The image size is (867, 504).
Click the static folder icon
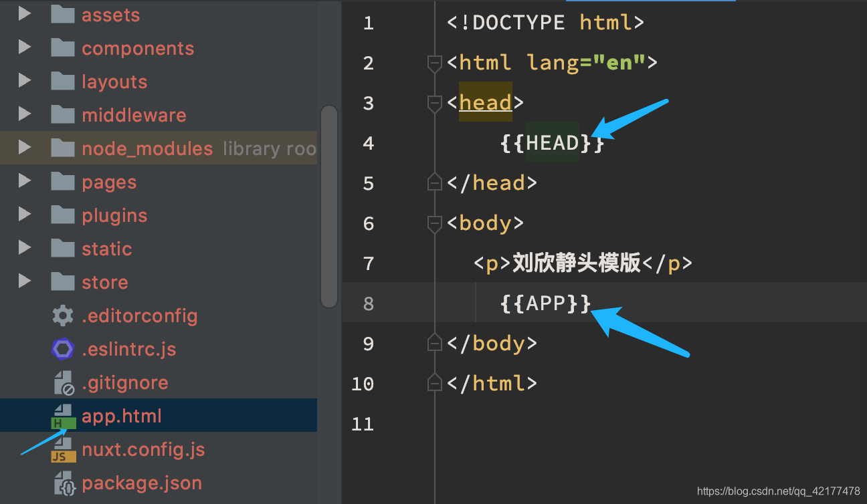(63, 247)
